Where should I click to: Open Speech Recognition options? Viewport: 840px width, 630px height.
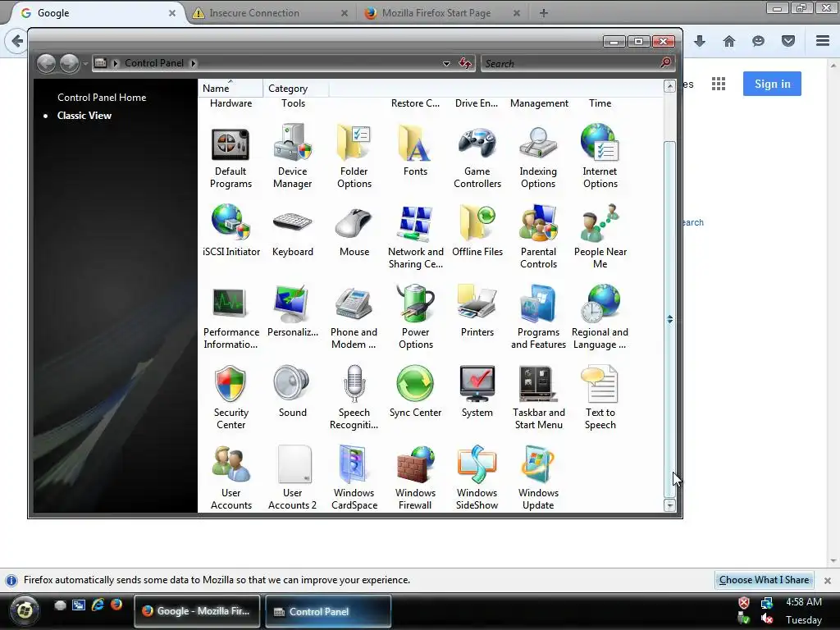(x=354, y=397)
